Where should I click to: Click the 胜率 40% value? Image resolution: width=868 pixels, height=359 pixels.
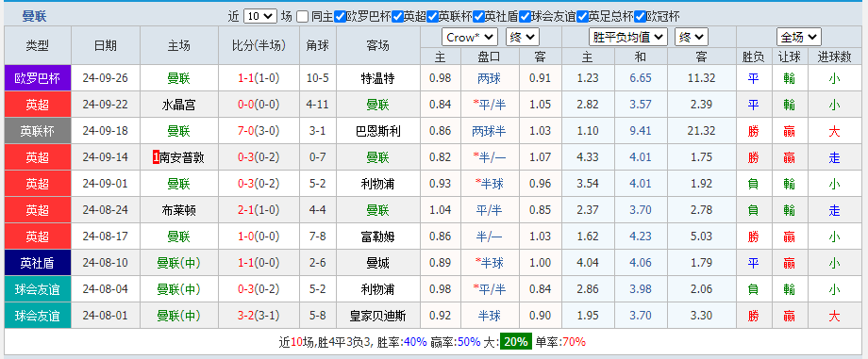pos(415,342)
